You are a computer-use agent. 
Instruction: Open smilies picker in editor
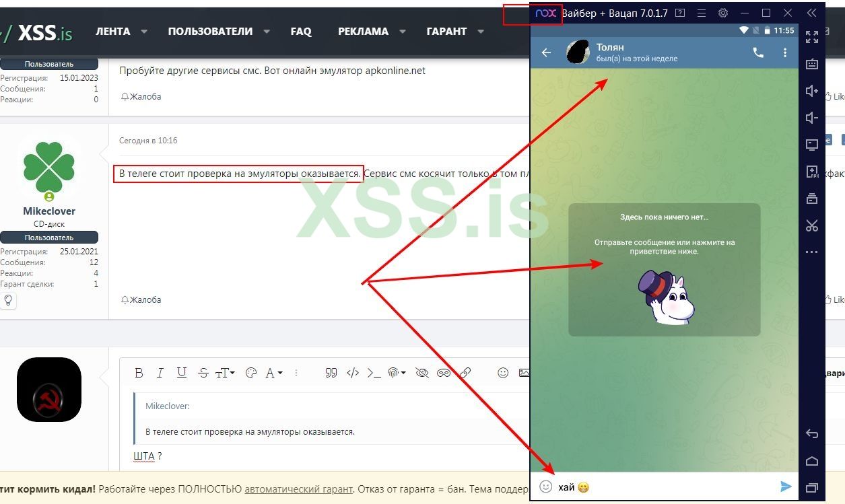503,373
